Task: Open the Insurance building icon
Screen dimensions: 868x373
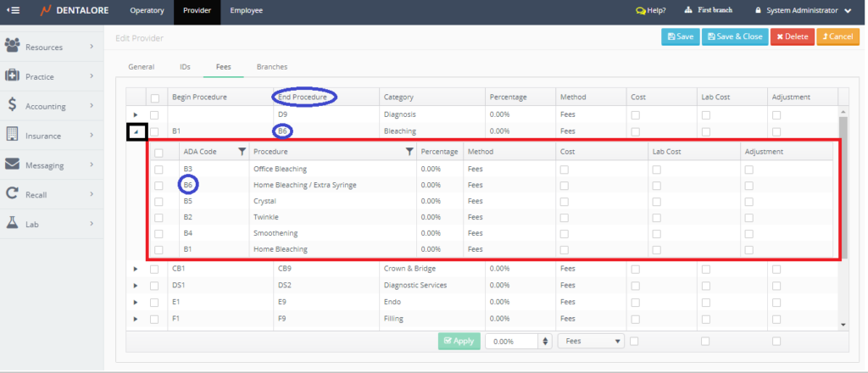Action: (x=12, y=134)
